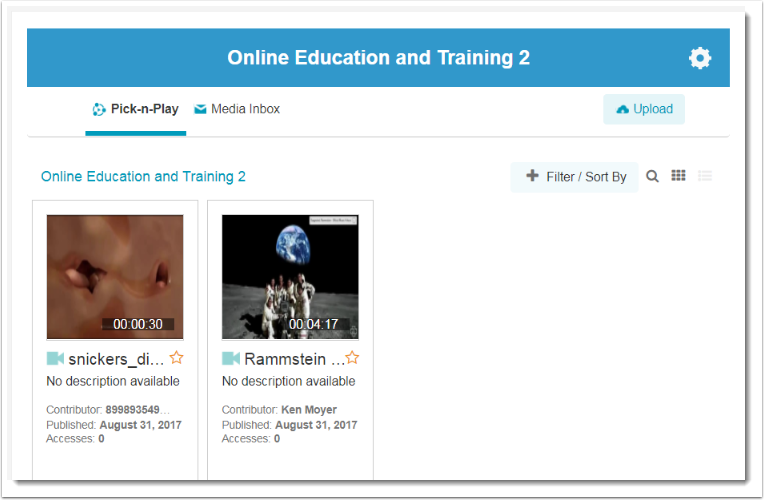Viewport: 764px width, 500px height.
Task: Click the 00:00:30 duration label
Action: point(138,324)
